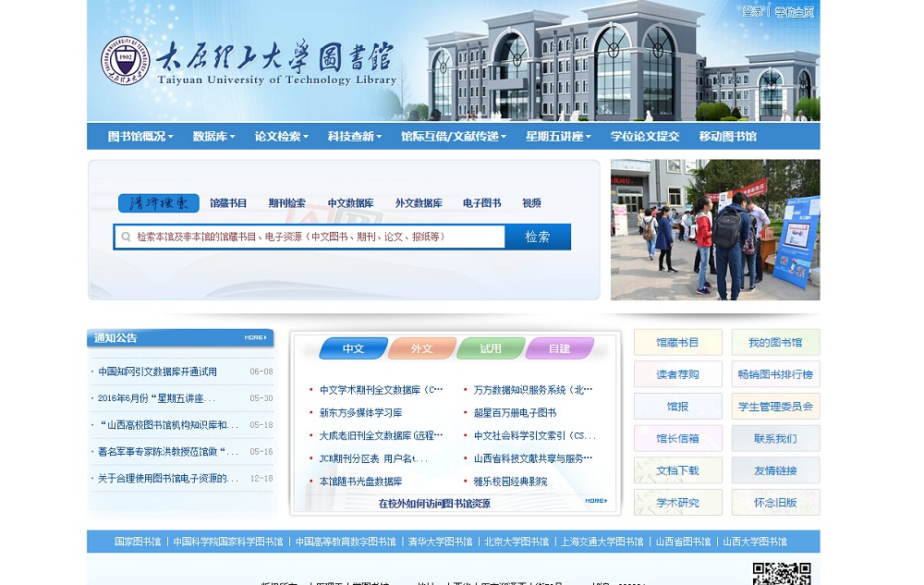Open notice 2016年6月份"星期五讲座
The height and width of the screenshot is (585, 924).
(x=156, y=398)
